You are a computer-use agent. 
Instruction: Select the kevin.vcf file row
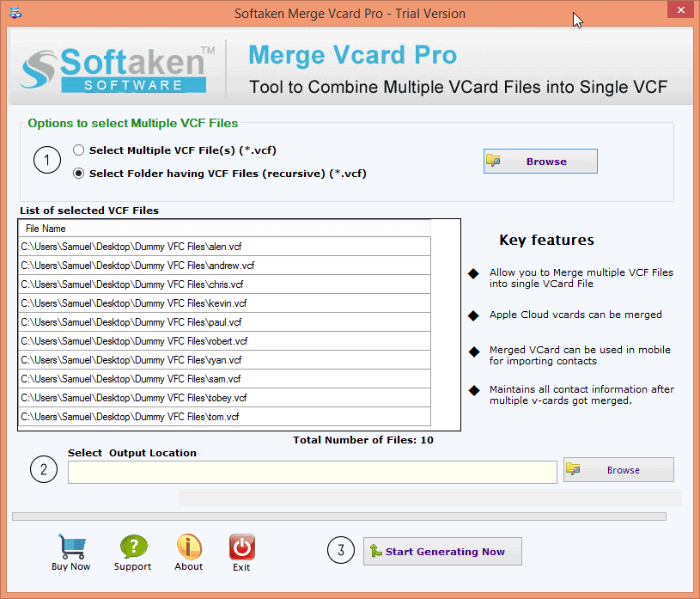click(224, 303)
